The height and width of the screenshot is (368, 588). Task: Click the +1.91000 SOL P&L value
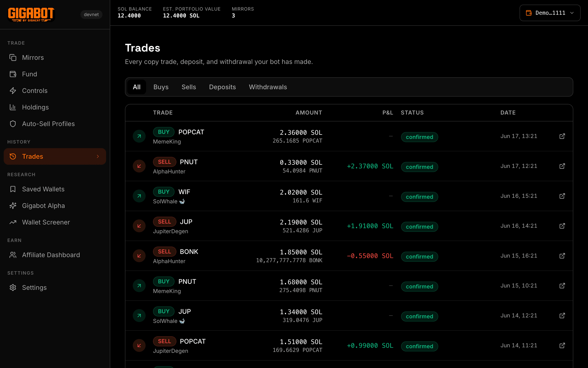pos(370,226)
